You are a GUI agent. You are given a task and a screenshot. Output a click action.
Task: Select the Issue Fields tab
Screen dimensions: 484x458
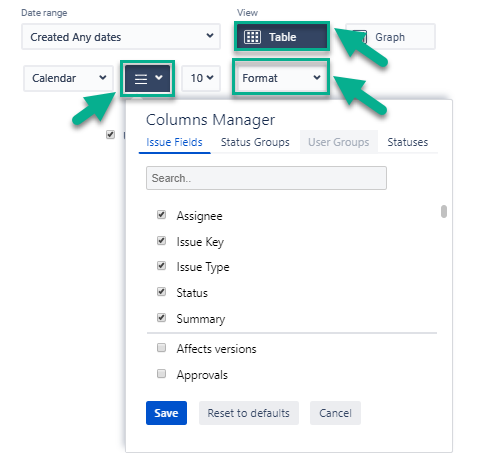(174, 142)
